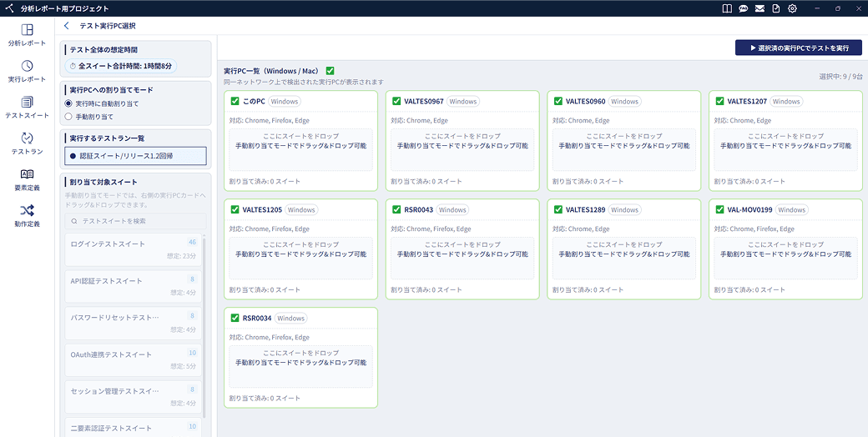Uncheck VAL-MOV0199 checkbox
The image size is (868, 437).
click(719, 209)
